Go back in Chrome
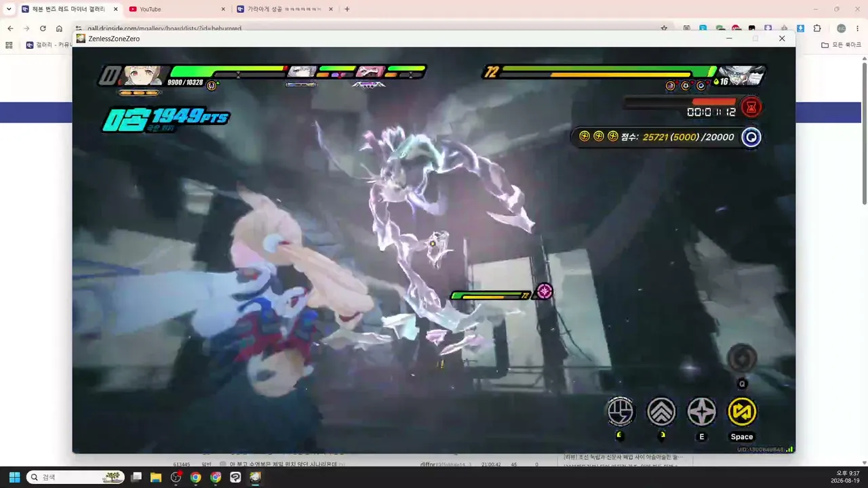868x488 pixels. click(10, 28)
